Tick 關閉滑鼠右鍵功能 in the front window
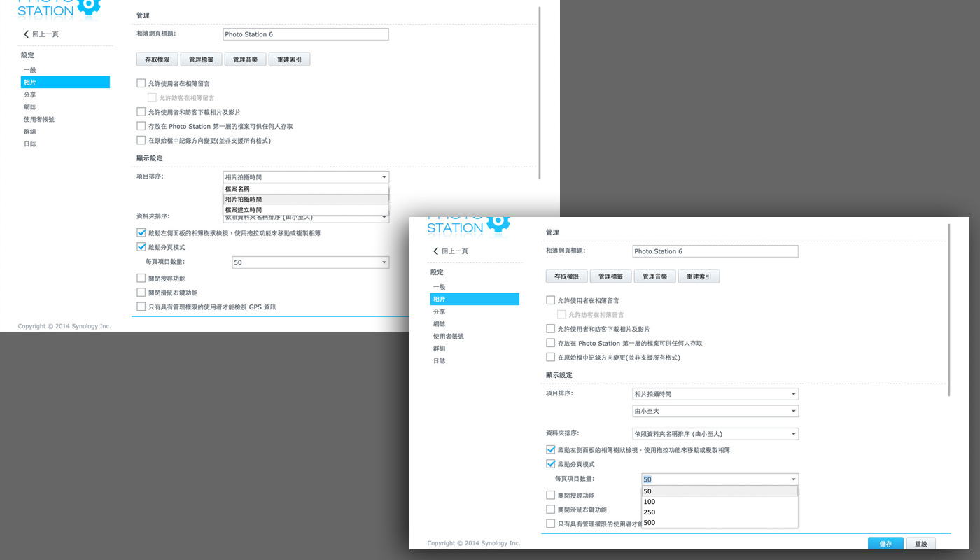980x560 pixels. click(x=550, y=510)
